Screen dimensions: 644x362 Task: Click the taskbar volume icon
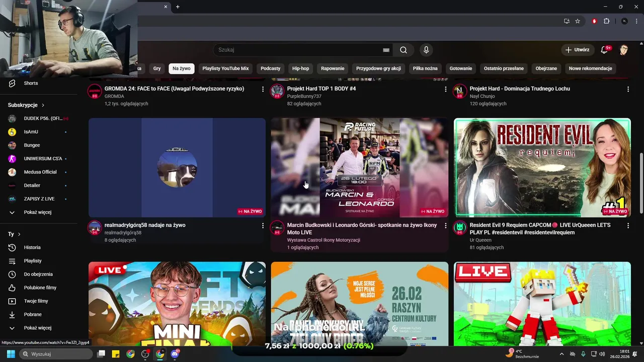click(x=602, y=354)
